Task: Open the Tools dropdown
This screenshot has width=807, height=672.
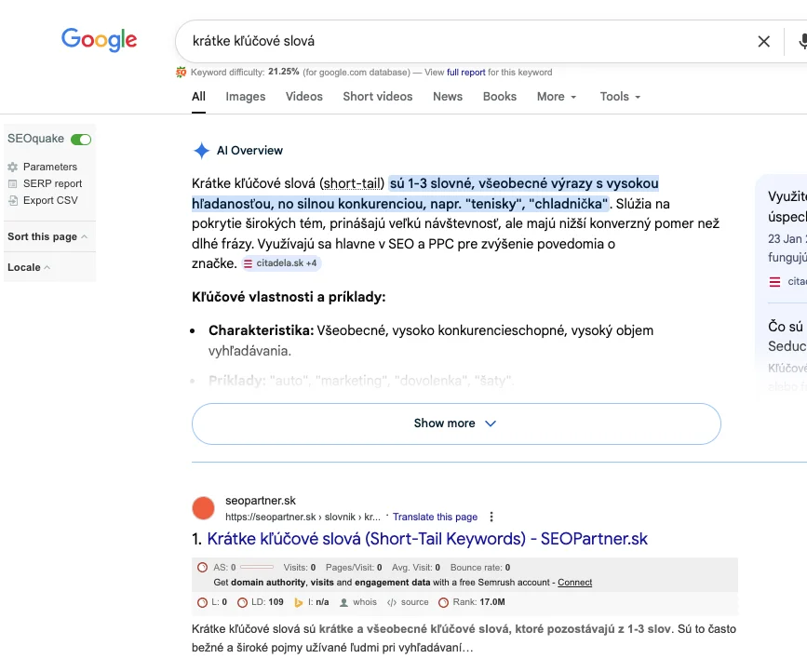Action: point(620,97)
